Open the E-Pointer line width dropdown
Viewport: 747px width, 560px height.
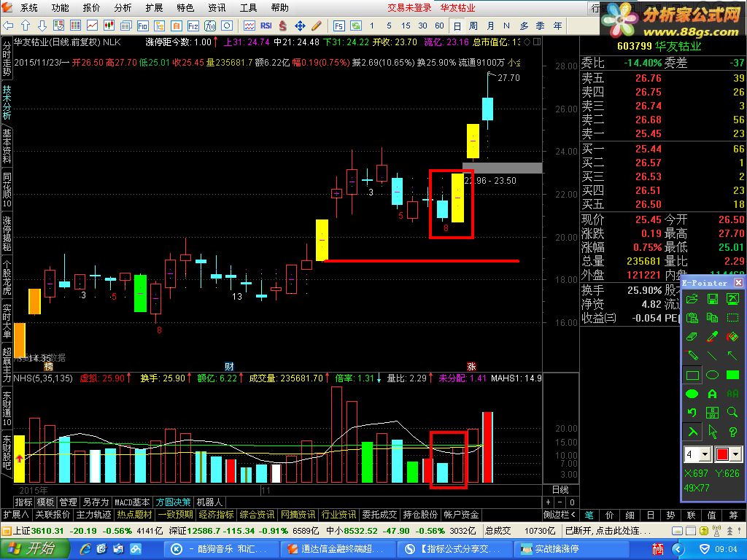point(705,454)
